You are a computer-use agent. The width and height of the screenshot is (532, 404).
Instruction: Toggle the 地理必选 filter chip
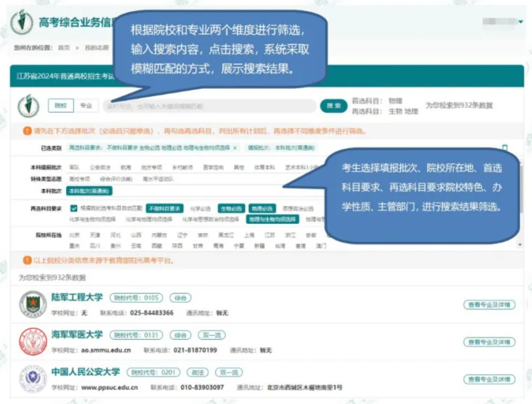(x=262, y=208)
